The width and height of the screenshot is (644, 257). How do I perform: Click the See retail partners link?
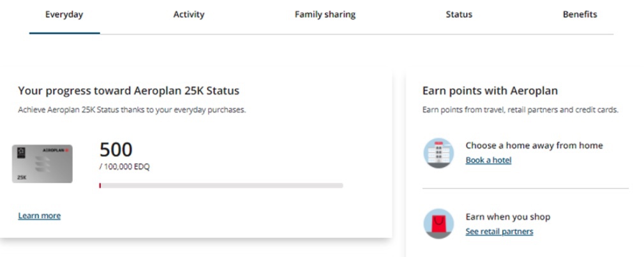[x=499, y=231]
